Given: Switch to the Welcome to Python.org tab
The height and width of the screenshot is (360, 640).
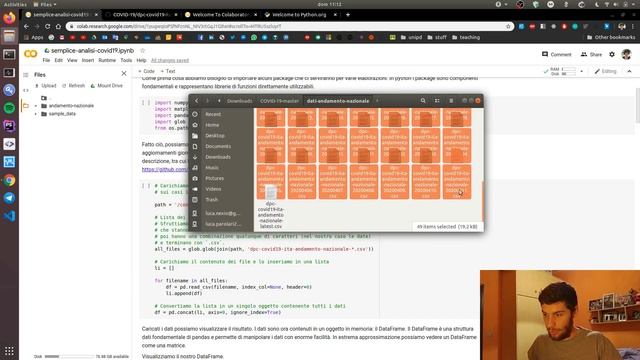Looking at the screenshot, I should 300,15.
